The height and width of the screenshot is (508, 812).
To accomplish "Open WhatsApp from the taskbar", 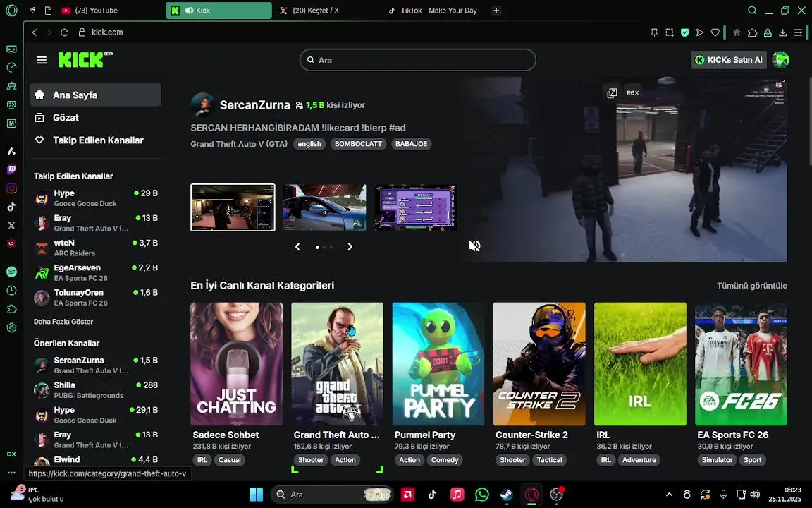I will point(481,495).
